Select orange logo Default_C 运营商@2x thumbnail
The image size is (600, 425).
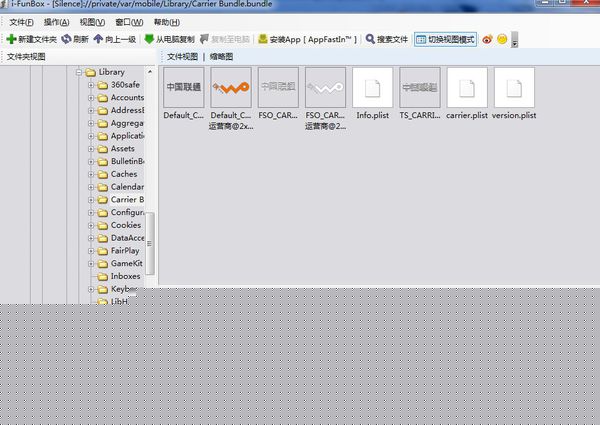click(231, 88)
